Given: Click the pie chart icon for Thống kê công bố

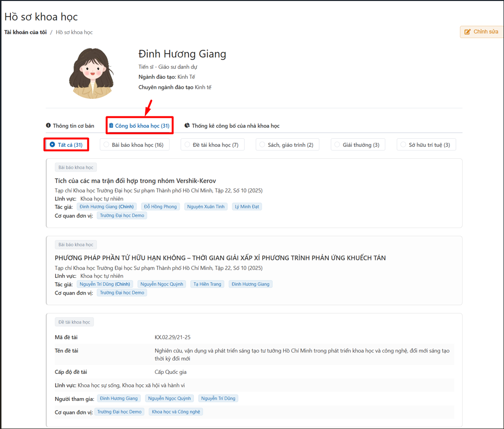Looking at the screenshot, I should click(187, 126).
